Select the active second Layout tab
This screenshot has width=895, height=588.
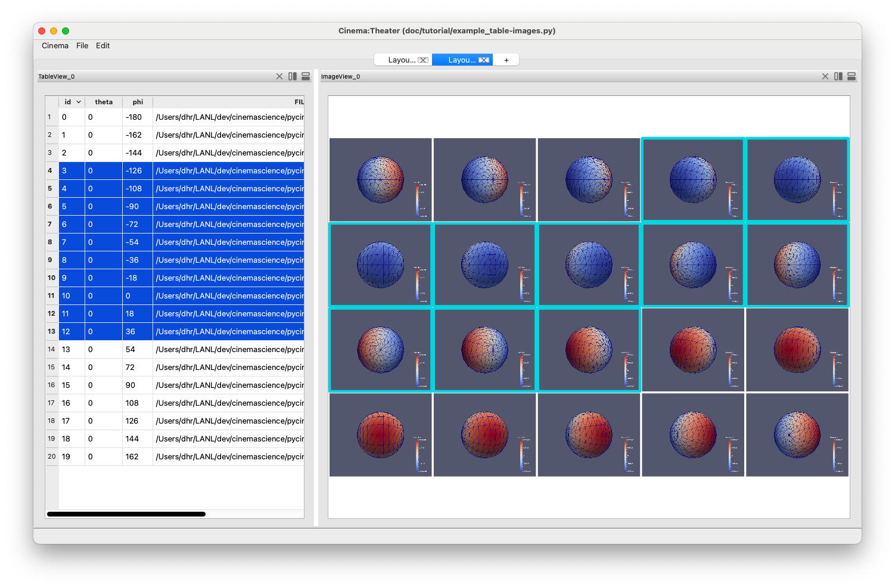462,60
